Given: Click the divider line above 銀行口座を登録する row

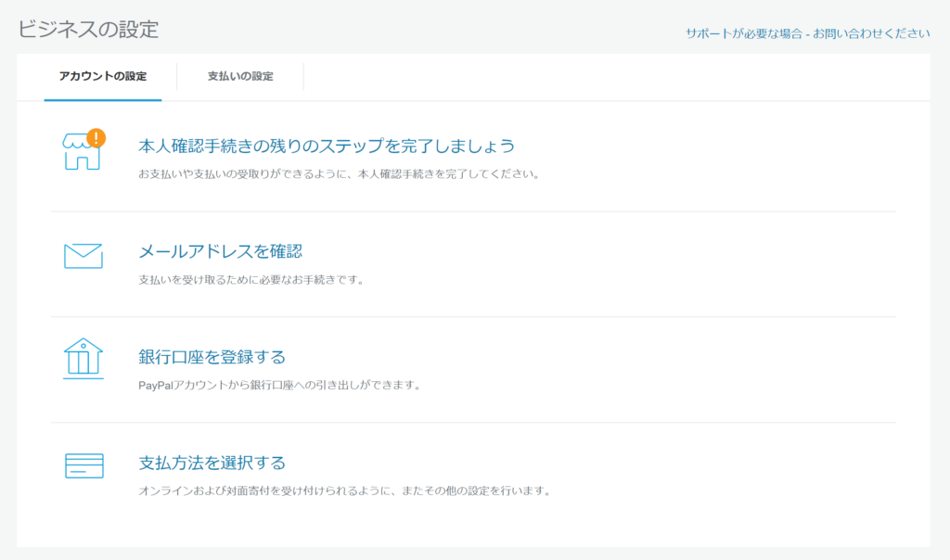Looking at the screenshot, I should [473, 317].
